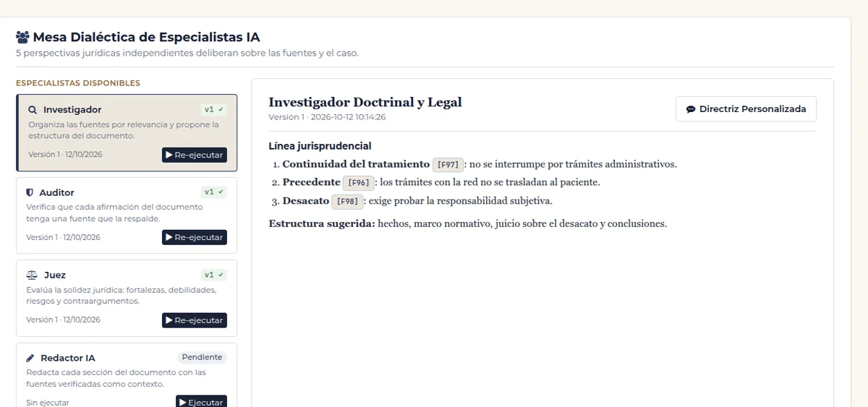868x407 pixels.
Task: Re-run the Investigador specialist
Action: tap(194, 155)
